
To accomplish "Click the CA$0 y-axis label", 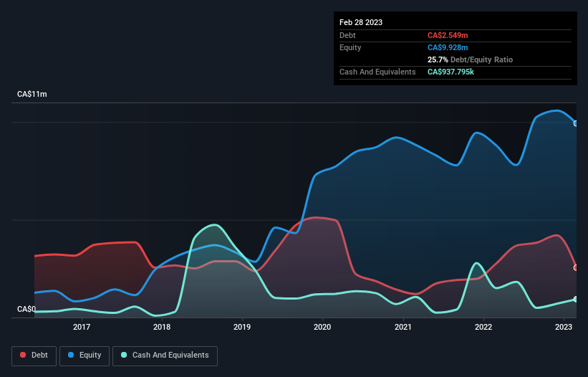I will 26,309.
